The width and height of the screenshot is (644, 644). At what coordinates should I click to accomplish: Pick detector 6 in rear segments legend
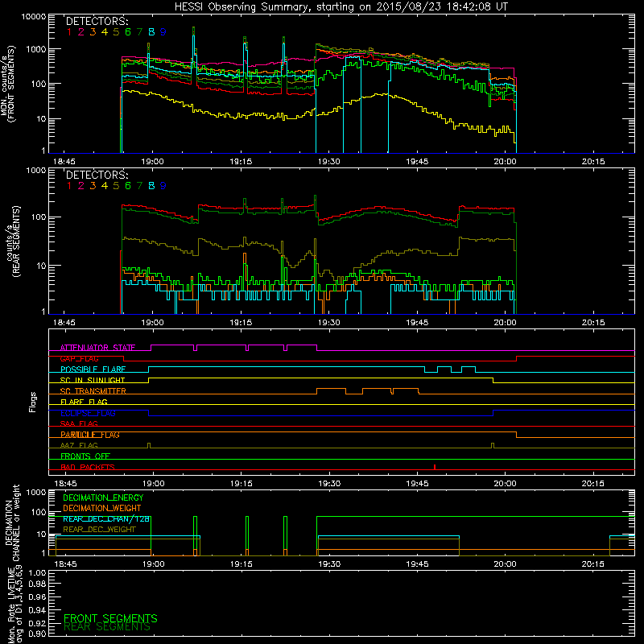[x=128, y=186]
